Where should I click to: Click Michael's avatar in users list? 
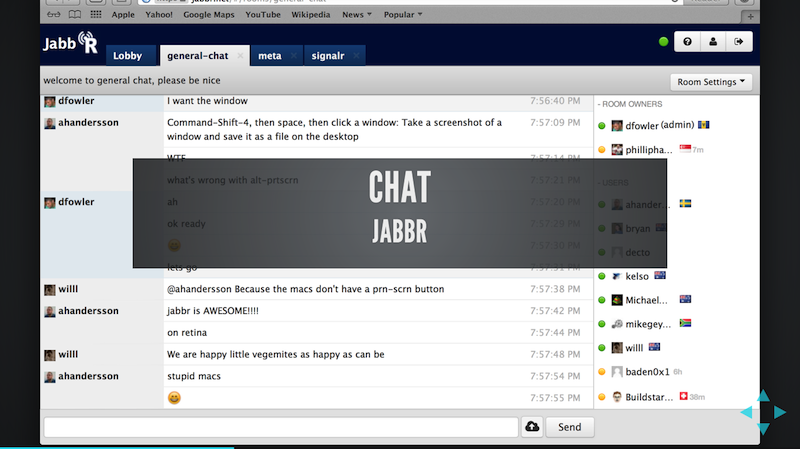coord(617,300)
